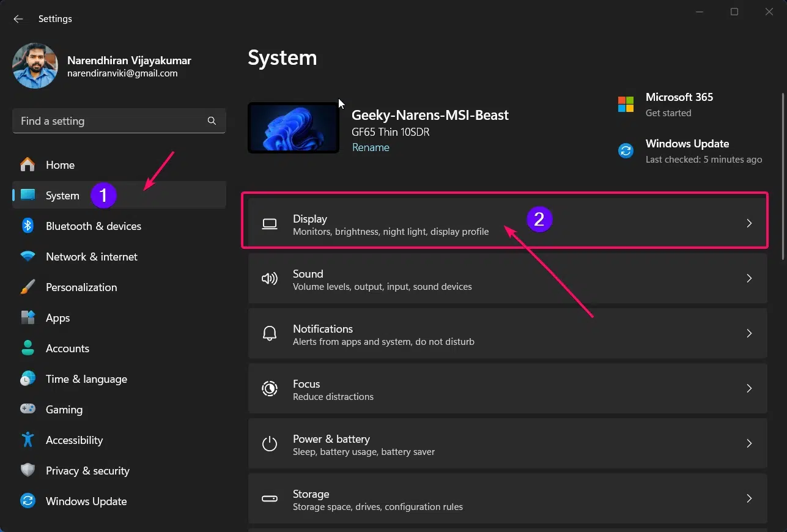Click the chevron on Storage row
Viewport: 787px width, 532px height.
749,499
